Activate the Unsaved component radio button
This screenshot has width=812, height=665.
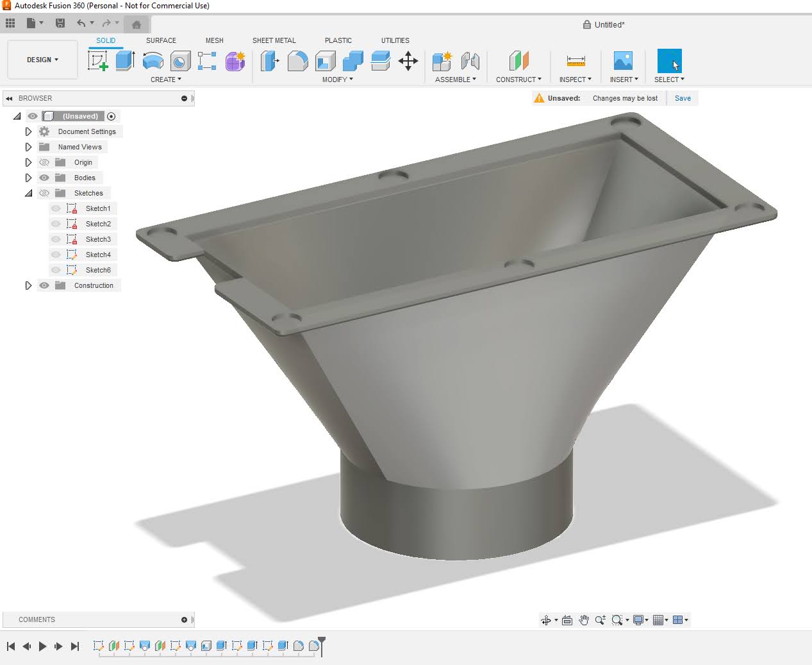click(x=112, y=116)
